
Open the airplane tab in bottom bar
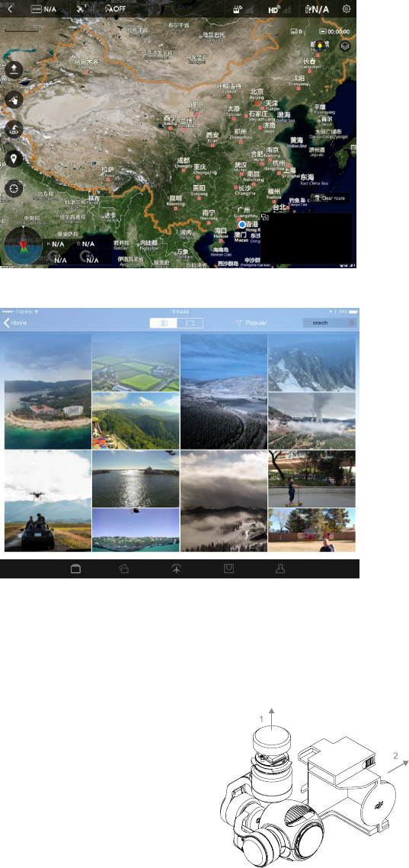click(x=177, y=569)
